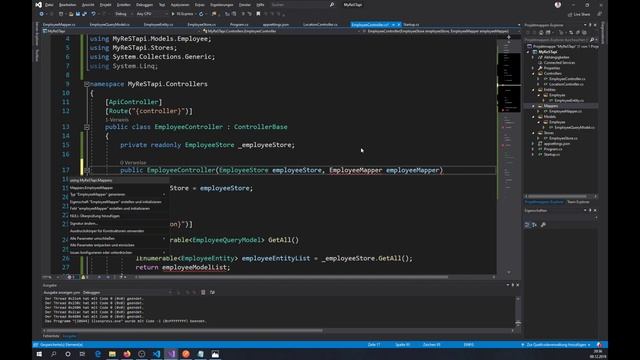Click the Solution Explorer search box
Screen dimensions: 640x360
pyautogui.click(x=558, y=40)
